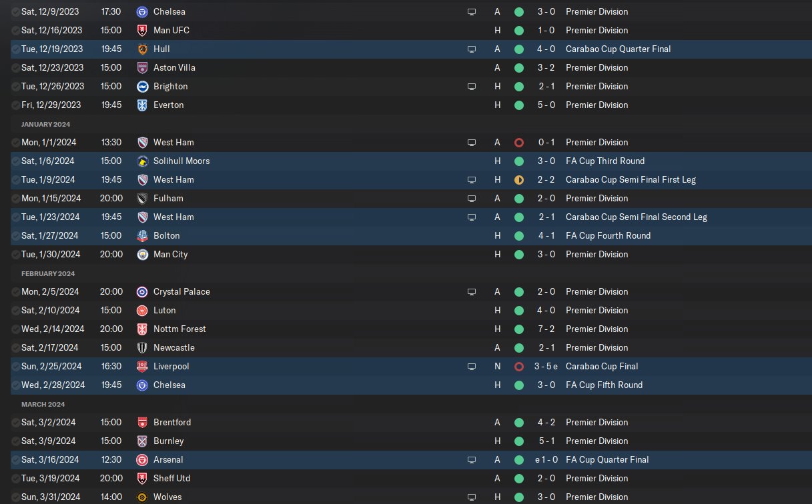The width and height of the screenshot is (812, 504).
Task: Click the Wolves club badge icon
Action: tap(141, 497)
